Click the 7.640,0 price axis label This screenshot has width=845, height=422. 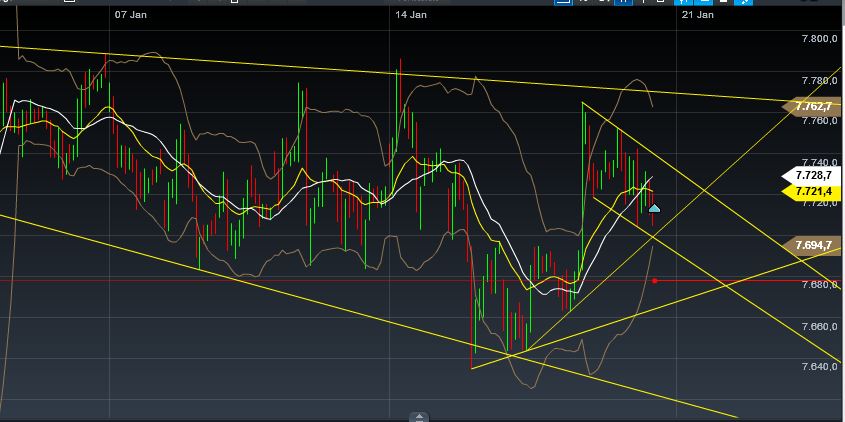coord(819,367)
